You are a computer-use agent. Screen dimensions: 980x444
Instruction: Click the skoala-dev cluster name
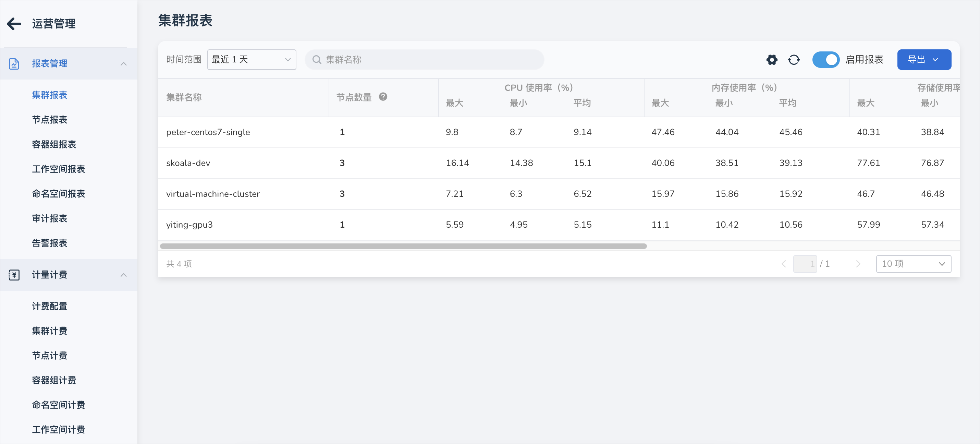188,163
